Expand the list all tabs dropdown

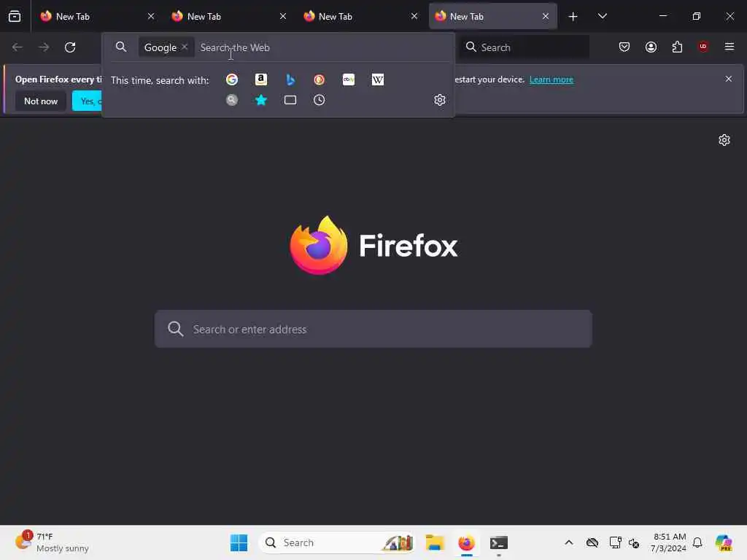point(602,16)
